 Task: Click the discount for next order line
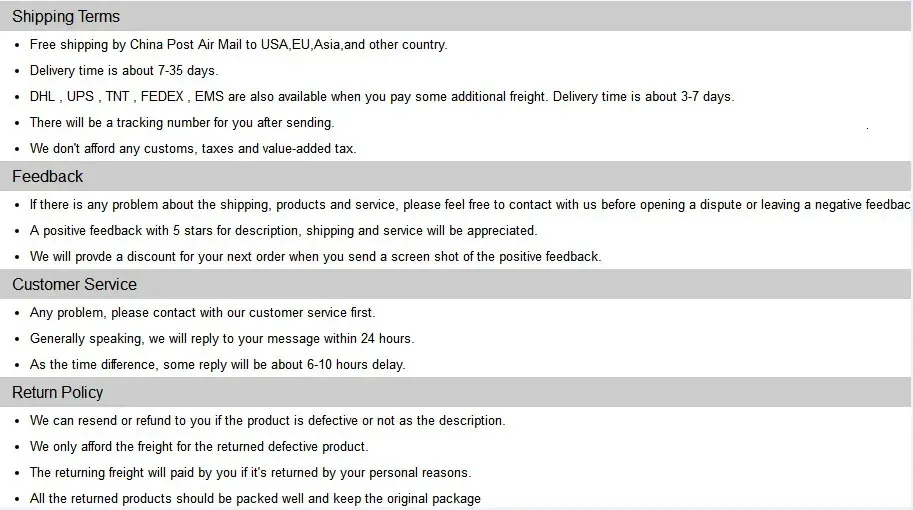315,257
